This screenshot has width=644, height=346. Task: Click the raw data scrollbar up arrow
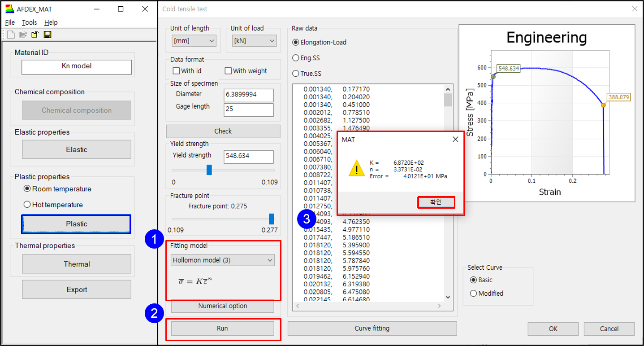(x=448, y=89)
